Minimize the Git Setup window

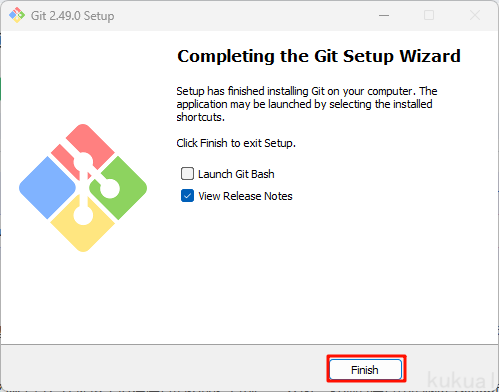tap(384, 15)
